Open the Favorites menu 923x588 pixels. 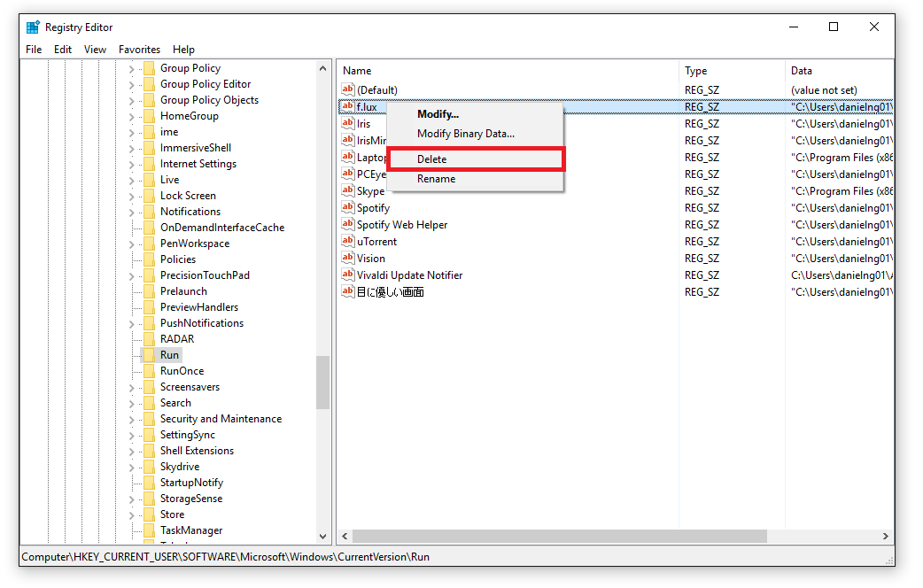(x=139, y=50)
